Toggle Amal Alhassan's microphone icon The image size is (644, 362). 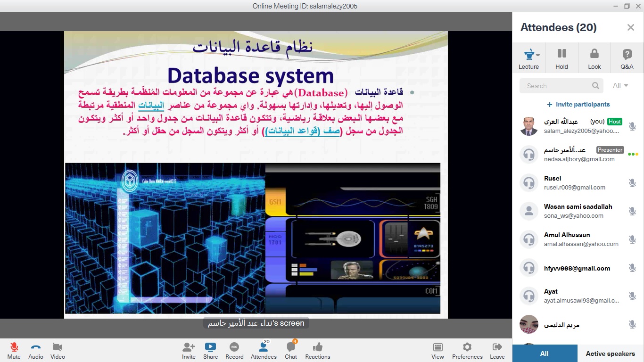[x=632, y=239]
